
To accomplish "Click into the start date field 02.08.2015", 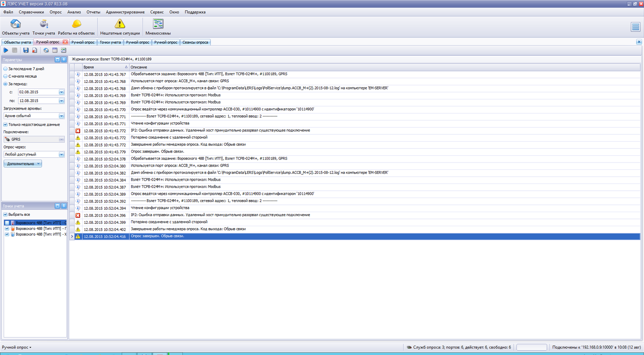I will (x=38, y=92).
